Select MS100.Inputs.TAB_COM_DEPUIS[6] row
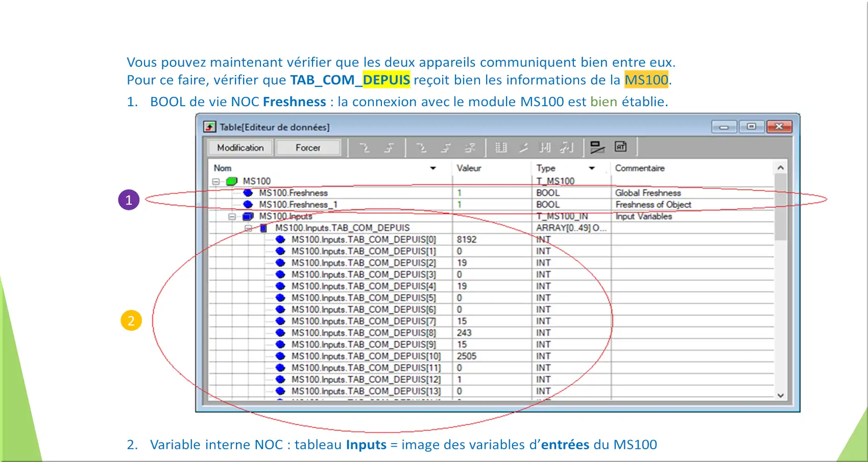Image resolution: width=868 pixels, height=462 pixels. click(491, 309)
